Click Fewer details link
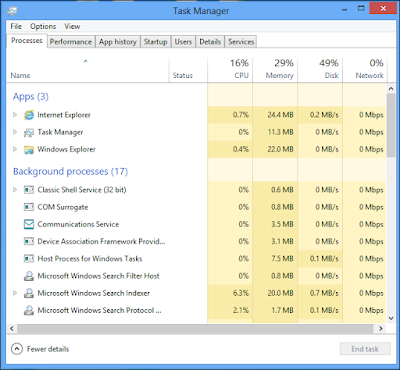The height and width of the screenshot is (370, 400). coord(48,349)
